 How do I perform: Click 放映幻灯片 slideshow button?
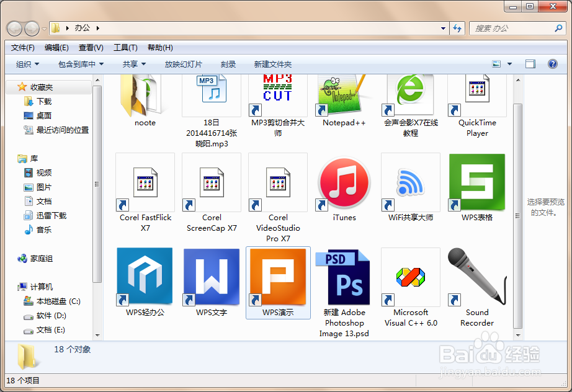click(183, 64)
